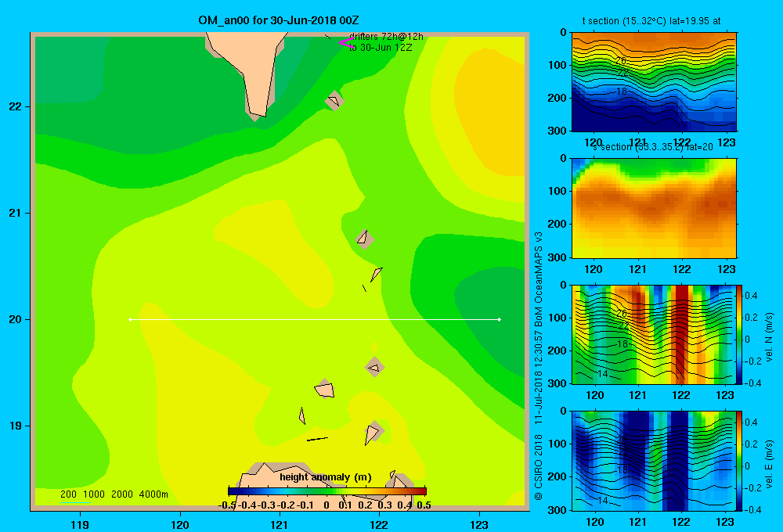Click the '0.5' tick on the height colorbar

[x=424, y=505]
